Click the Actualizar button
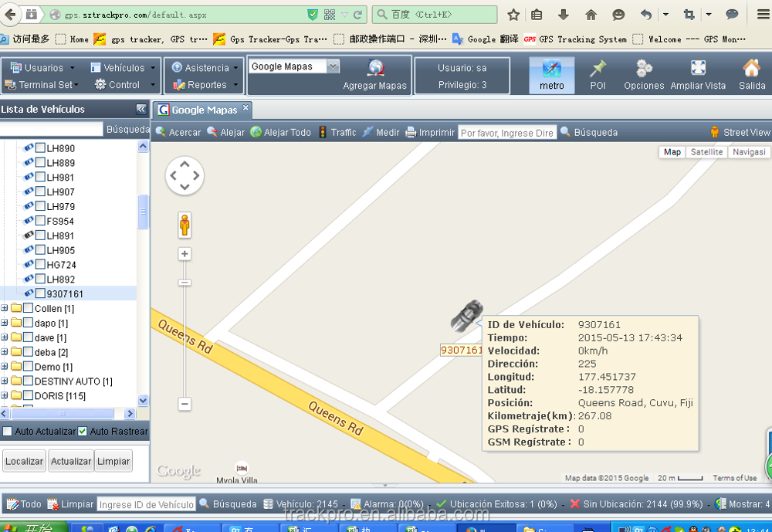Screen dimensions: 772x532 coord(71,461)
